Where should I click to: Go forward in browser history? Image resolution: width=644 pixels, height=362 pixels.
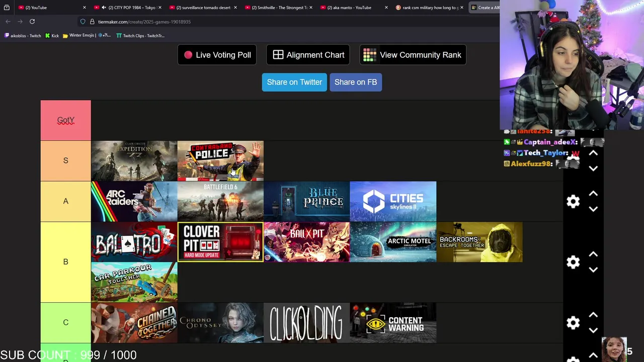point(20,22)
